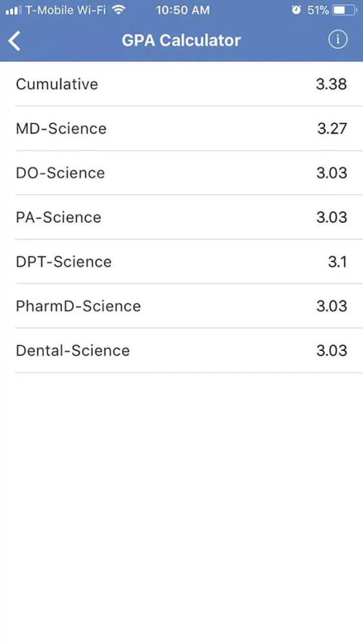Select the Dental-Science row
Viewport: 363px width, 644px height.
(181, 350)
